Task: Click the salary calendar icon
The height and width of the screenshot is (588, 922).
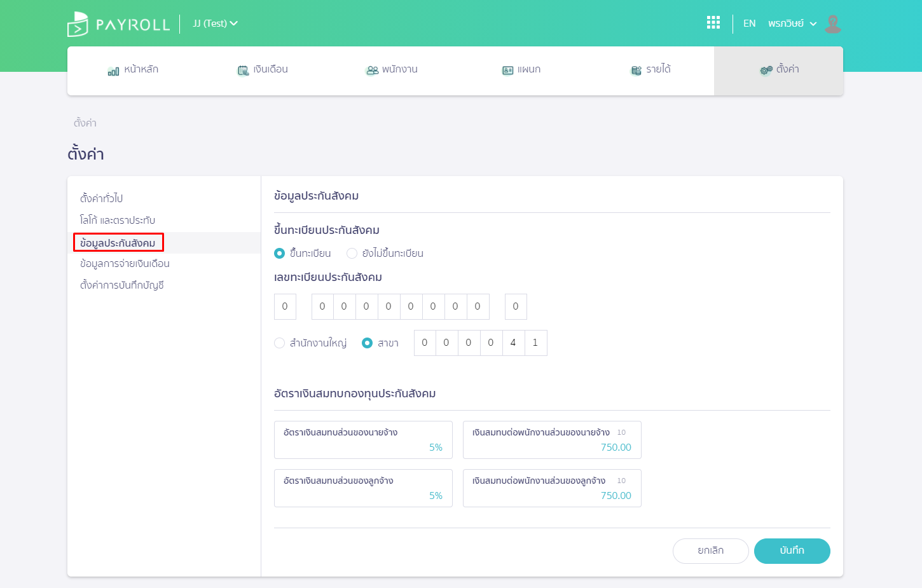Action: click(243, 71)
